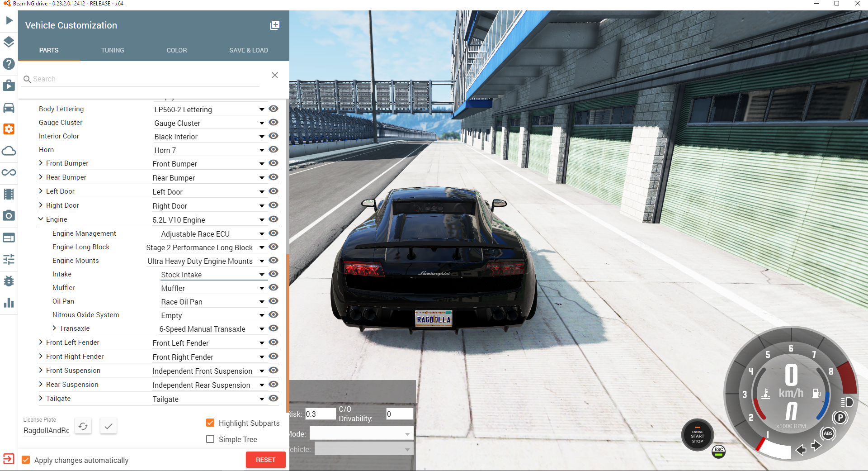Open the car vehicle selector icon
The height and width of the screenshot is (471, 868).
(9, 108)
